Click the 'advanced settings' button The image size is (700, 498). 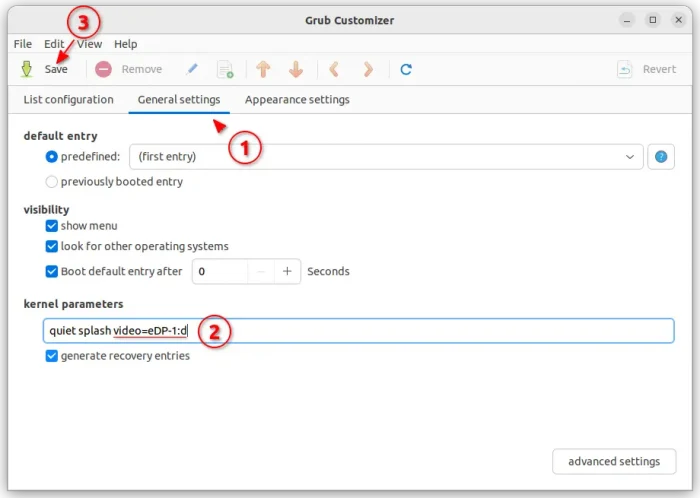pyautogui.click(x=613, y=461)
